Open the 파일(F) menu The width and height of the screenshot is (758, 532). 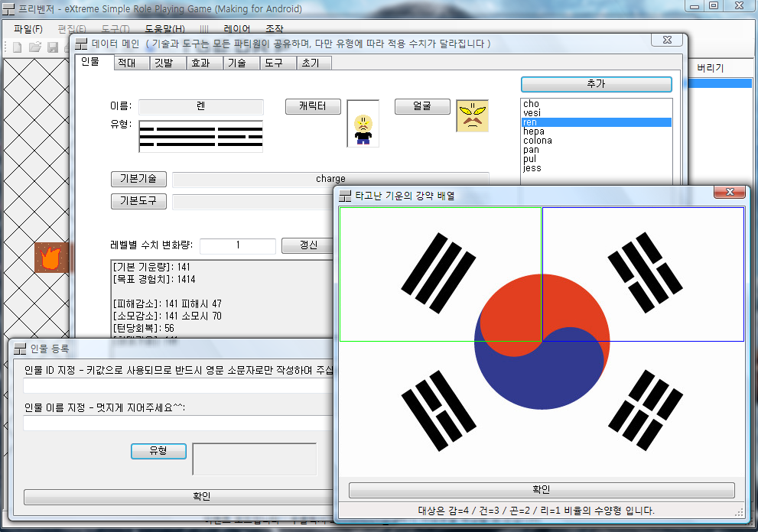28,29
